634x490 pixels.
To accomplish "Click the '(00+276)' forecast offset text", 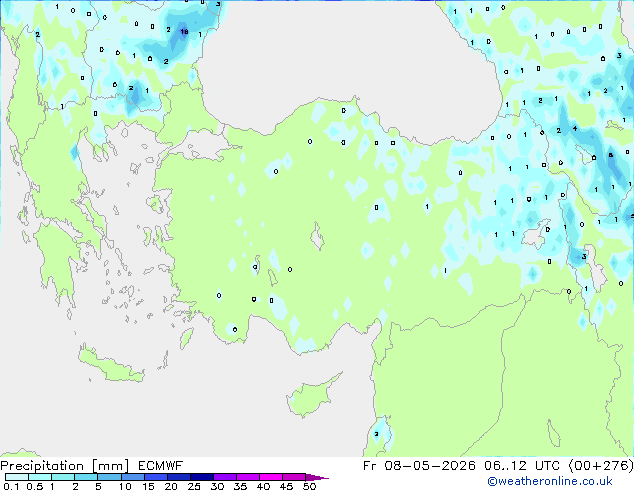I will pos(601,466).
